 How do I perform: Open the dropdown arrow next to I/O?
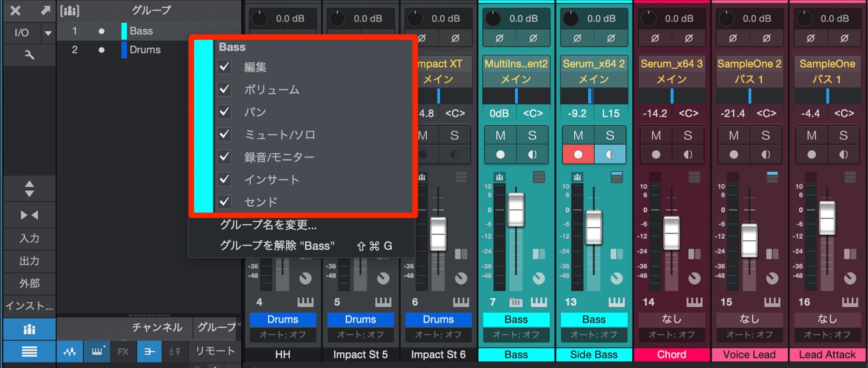pyautogui.click(x=47, y=33)
